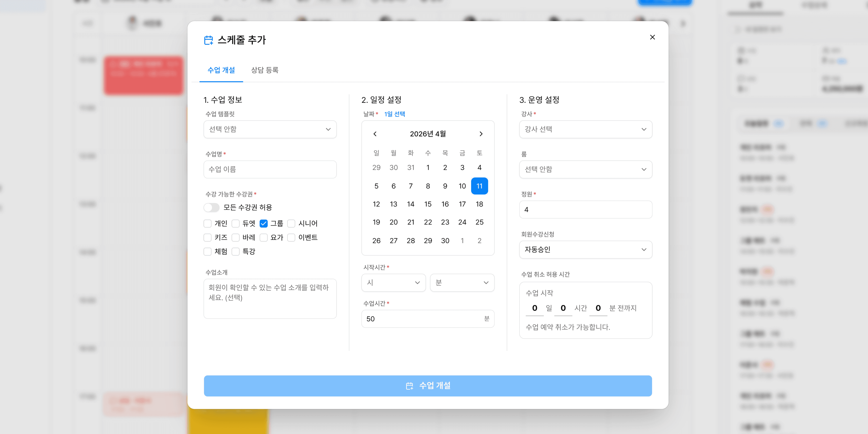Open the 수업 템플릿 dropdown
This screenshot has width=868, height=434.
(x=270, y=129)
